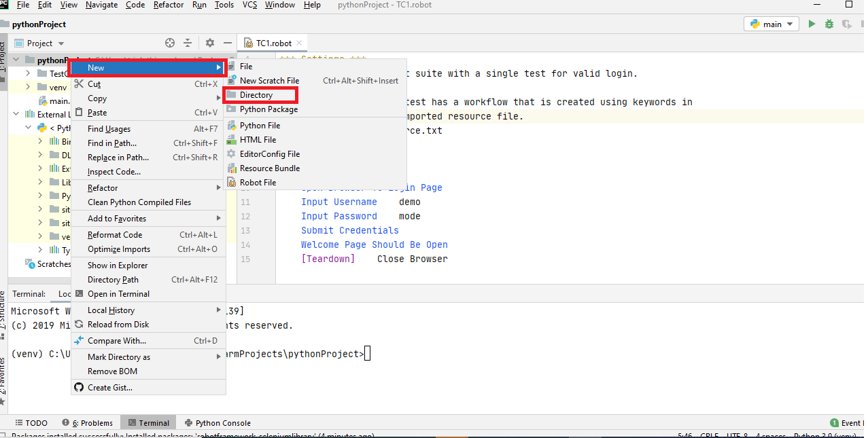Expand the Copy submenu arrow
Screen dimensions: 868x438
[x=219, y=98]
